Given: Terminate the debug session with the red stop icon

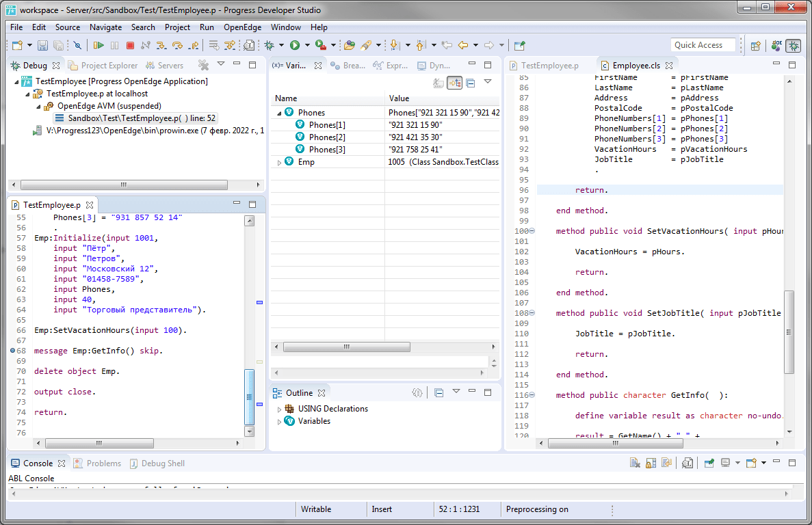Looking at the screenshot, I should pos(130,46).
